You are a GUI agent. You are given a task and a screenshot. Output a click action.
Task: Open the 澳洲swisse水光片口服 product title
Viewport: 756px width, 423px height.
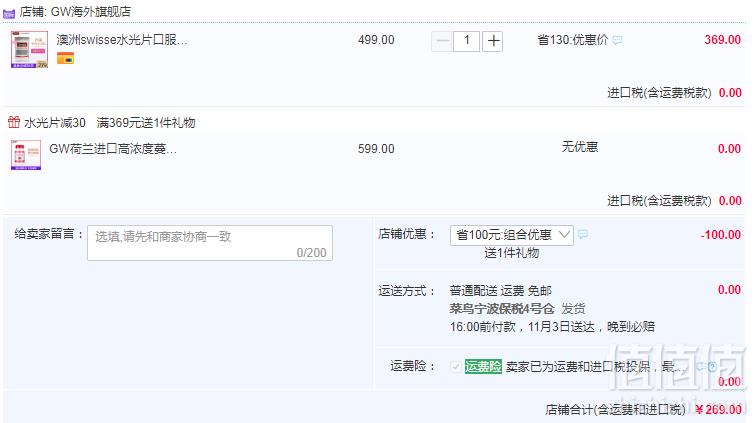click(x=122, y=40)
